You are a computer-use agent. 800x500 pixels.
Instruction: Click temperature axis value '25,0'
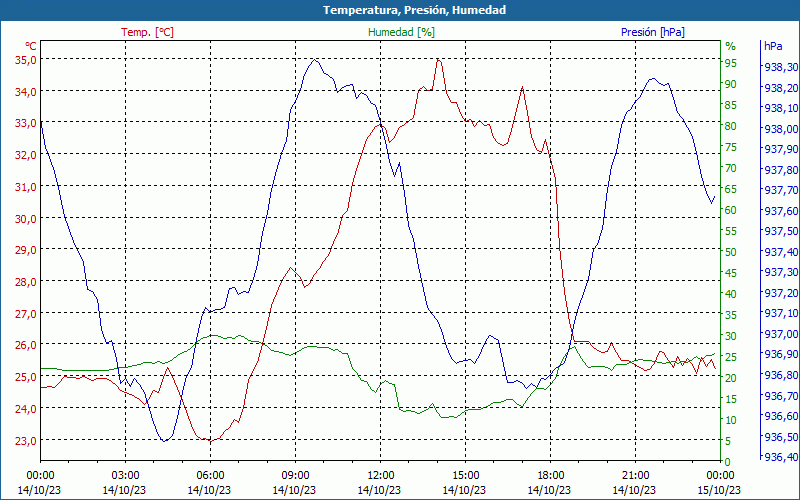click(26, 377)
